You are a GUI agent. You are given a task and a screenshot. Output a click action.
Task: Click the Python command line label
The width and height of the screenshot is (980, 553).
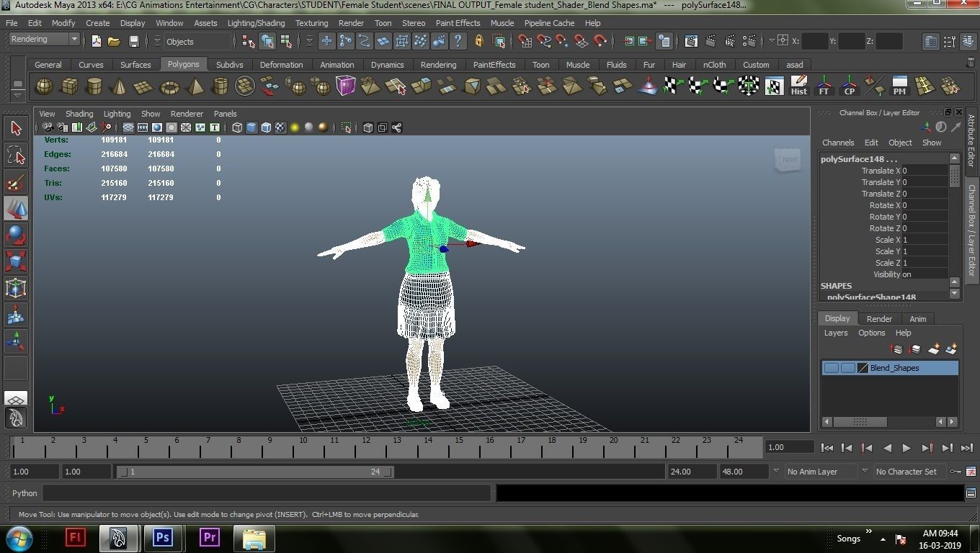point(24,493)
